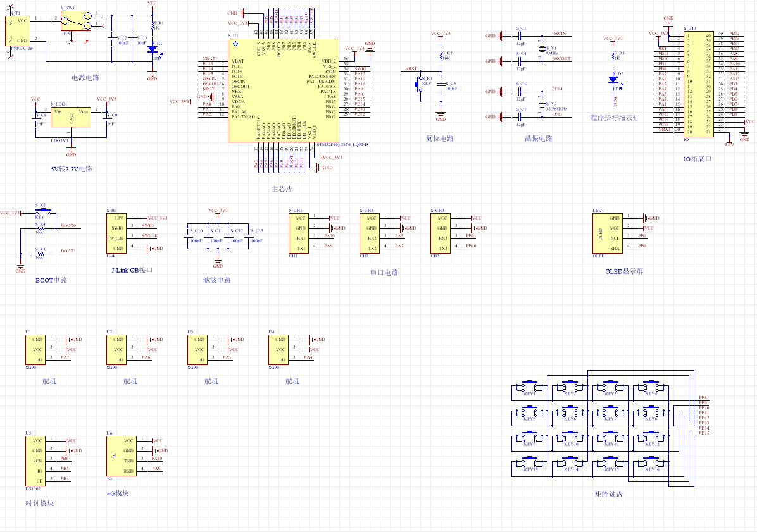The height and width of the screenshot is (532, 757).
Task: Select the reset push button S_K1
Action: (x=419, y=84)
